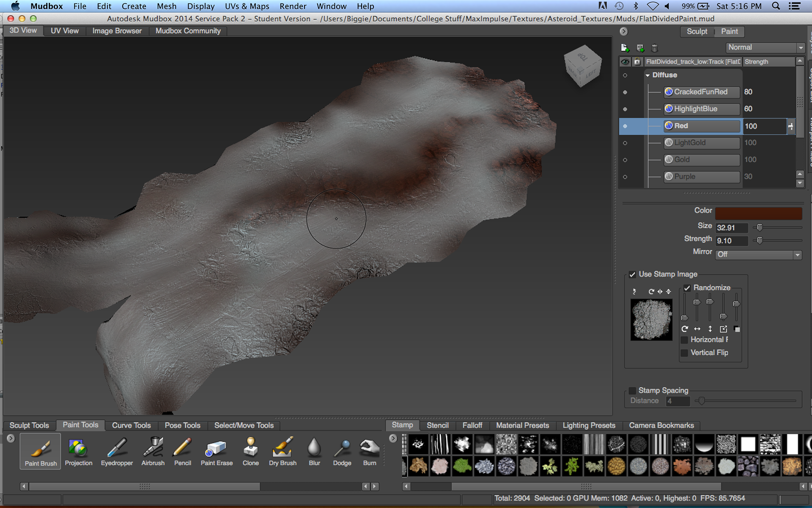Open the Falloff tab

click(472, 425)
